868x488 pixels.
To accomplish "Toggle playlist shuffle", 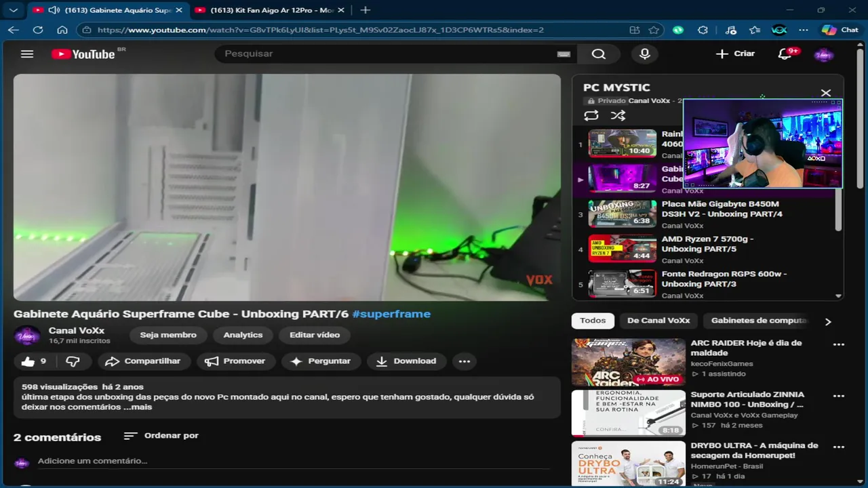I will (x=618, y=115).
